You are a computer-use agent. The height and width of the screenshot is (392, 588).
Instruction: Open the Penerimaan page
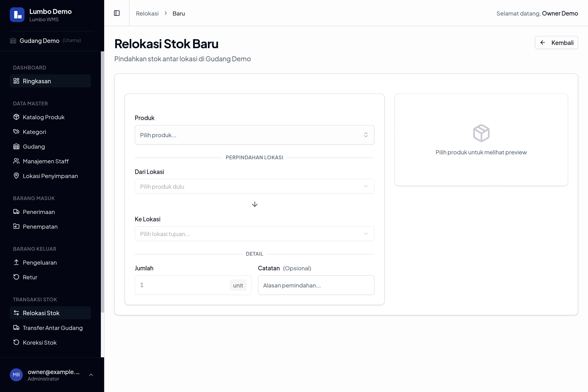click(50, 212)
